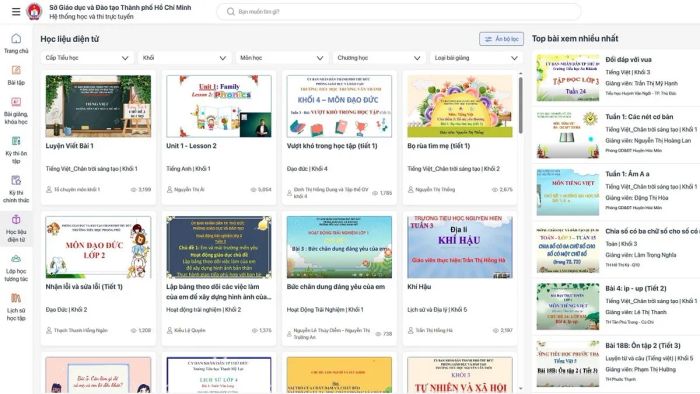Click text Hoạt Động Trải Nghiệm | Khối 1
This screenshot has width=700, height=394.
325,310
